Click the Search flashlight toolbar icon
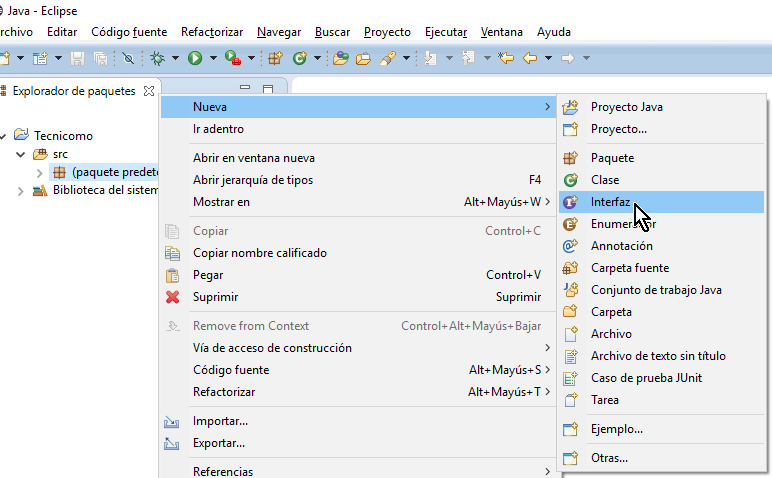 click(x=388, y=58)
